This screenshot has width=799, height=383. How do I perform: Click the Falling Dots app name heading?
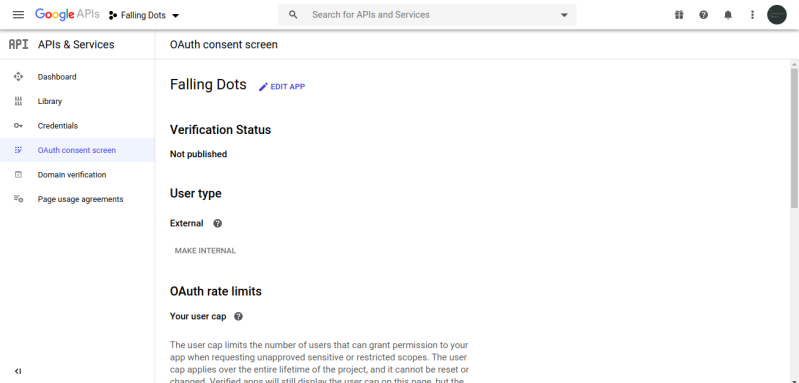click(208, 85)
